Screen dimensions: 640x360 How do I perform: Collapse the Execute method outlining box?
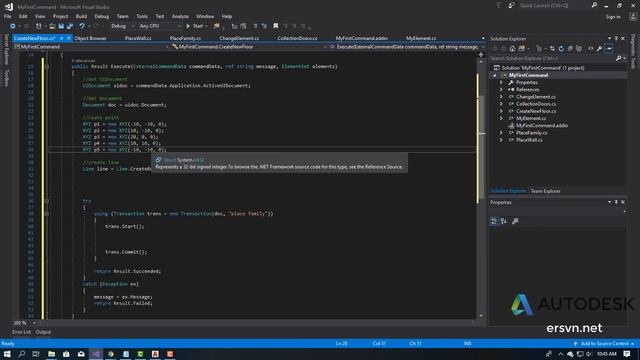click(47, 67)
